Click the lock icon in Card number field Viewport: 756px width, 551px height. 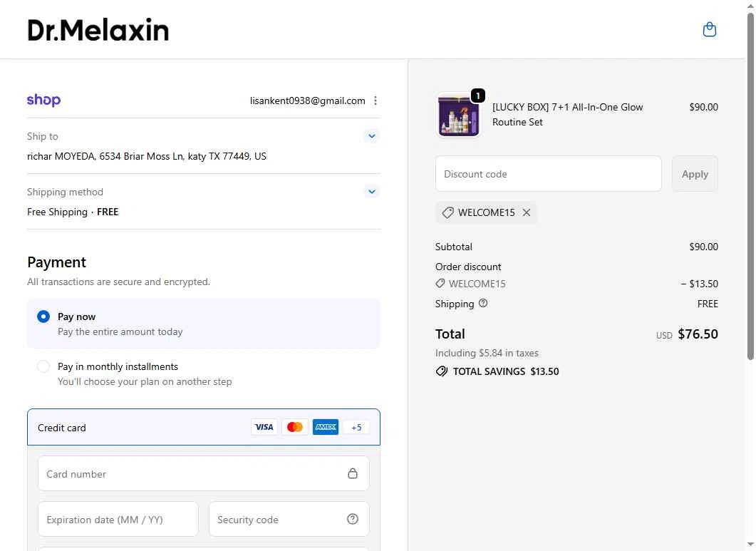point(353,473)
